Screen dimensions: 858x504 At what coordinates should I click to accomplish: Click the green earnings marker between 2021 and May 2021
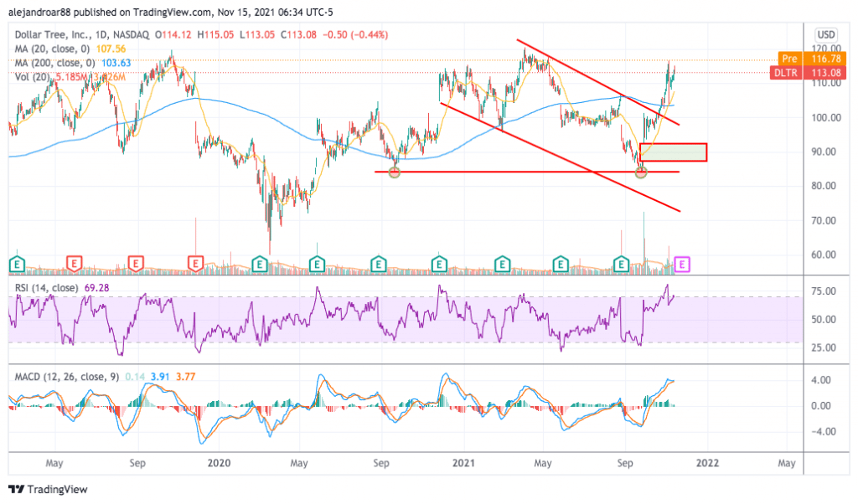click(x=503, y=265)
